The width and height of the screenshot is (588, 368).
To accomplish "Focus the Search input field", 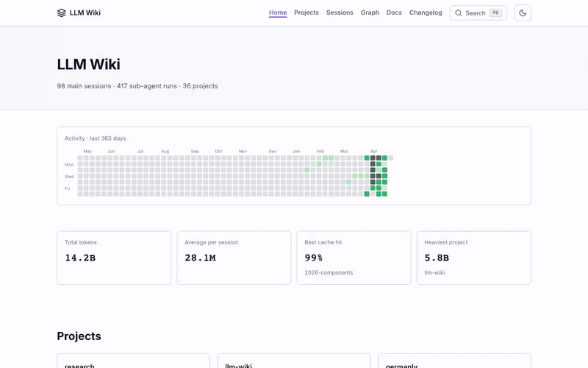I will [x=478, y=13].
